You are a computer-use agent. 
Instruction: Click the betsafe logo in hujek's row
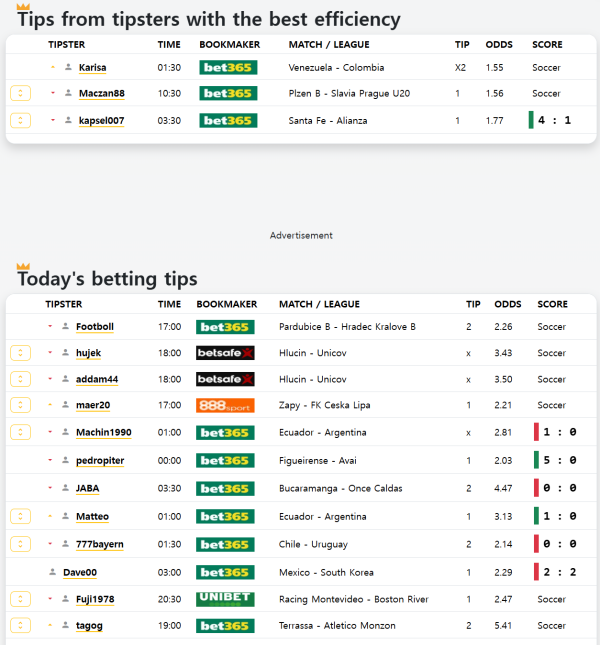coord(225,353)
